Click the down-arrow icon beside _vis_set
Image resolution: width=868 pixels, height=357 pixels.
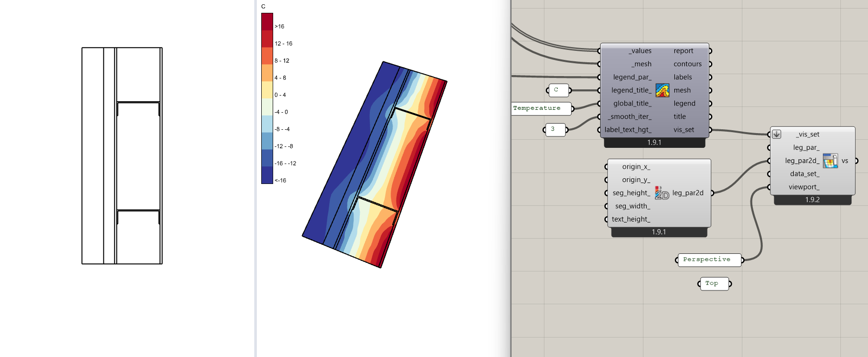[777, 135]
